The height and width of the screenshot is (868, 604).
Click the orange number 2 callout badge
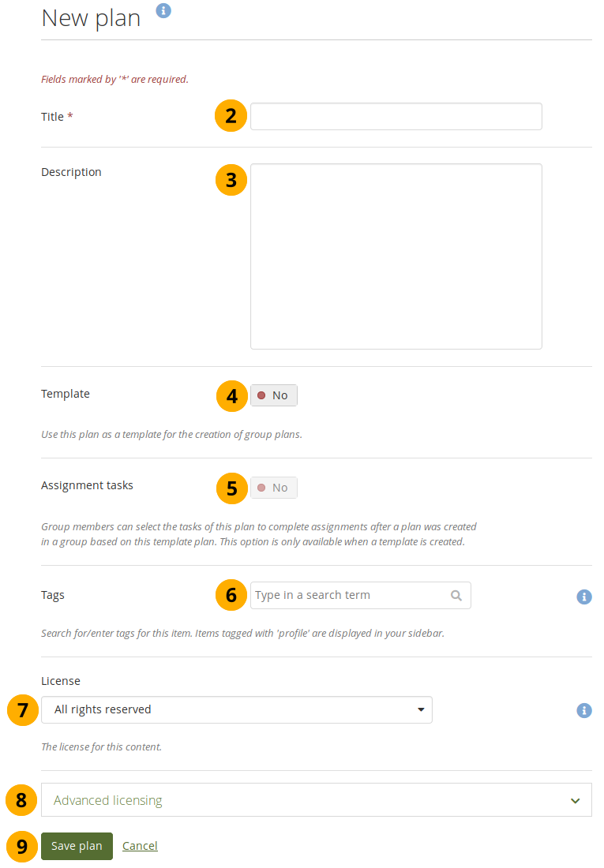click(x=231, y=116)
